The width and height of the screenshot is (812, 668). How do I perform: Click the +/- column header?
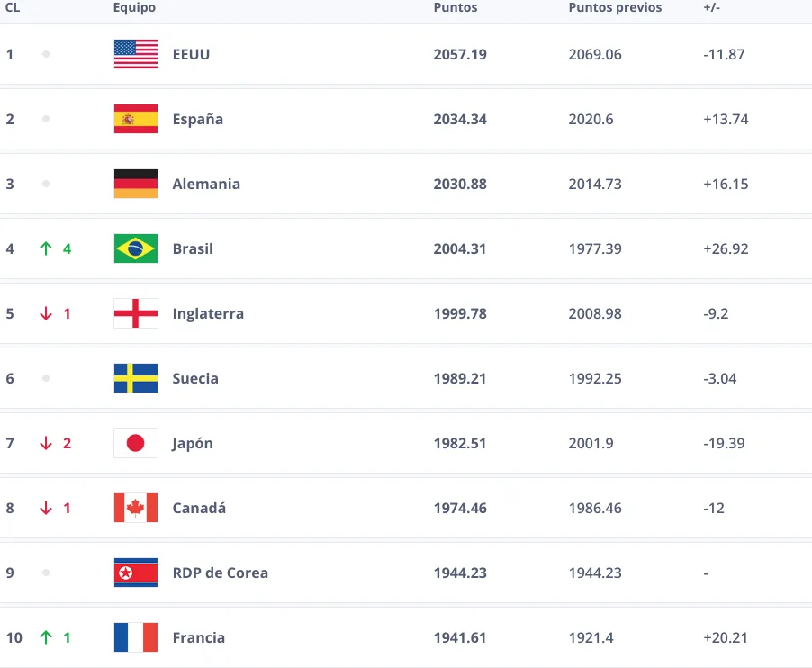pyautogui.click(x=711, y=7)
